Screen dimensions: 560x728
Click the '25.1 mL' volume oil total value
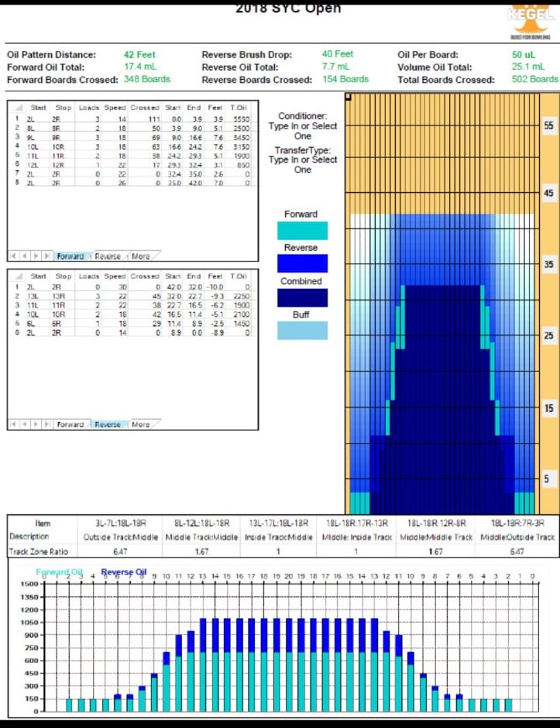click(x=528, y=67)
